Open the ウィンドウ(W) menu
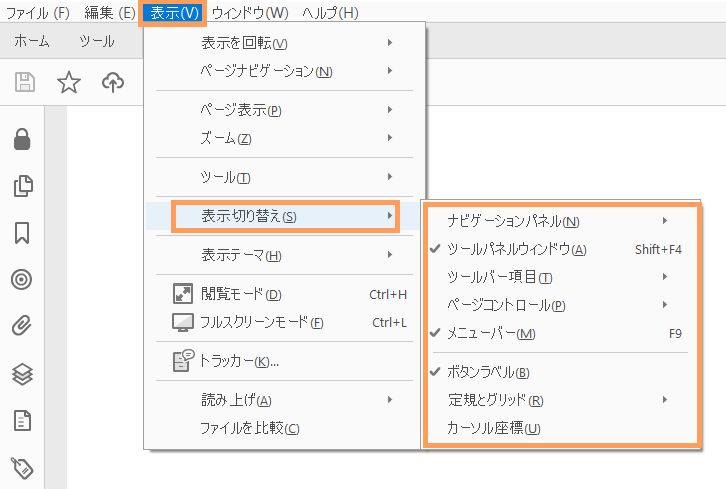Image resolution: width=726 pixels, height=489 pixels. pyautogui.click(x=250, y=13)
